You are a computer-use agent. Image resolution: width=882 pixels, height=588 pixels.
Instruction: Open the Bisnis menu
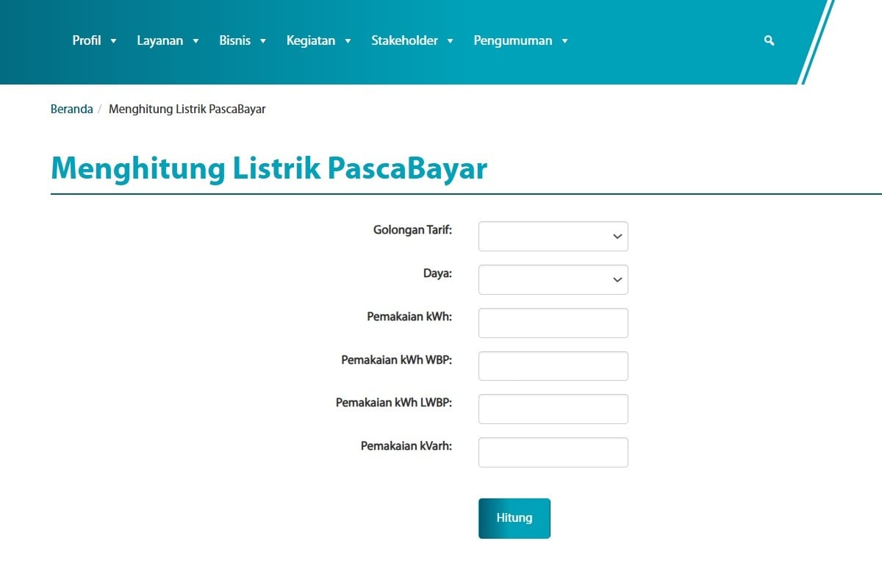[x=243, y=40]
